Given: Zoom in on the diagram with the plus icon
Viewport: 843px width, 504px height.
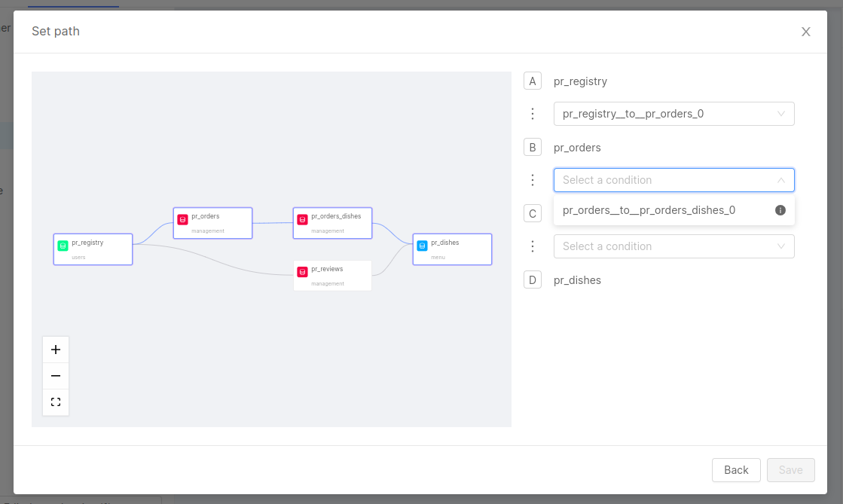Looking at the screenshot, I should click(x=55, y=349).
